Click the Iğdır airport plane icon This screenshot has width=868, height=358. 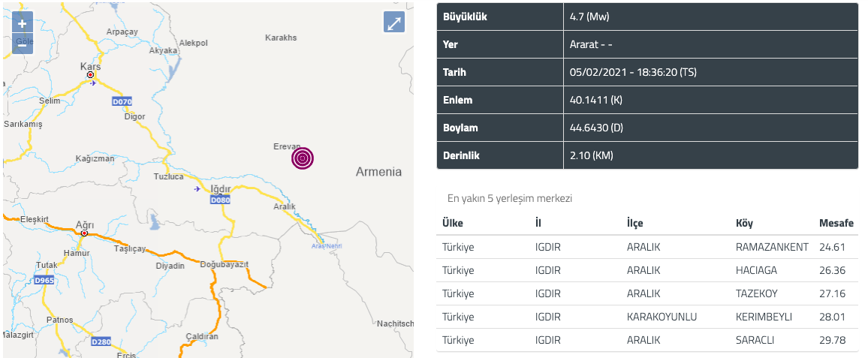(x=197, y=189)
